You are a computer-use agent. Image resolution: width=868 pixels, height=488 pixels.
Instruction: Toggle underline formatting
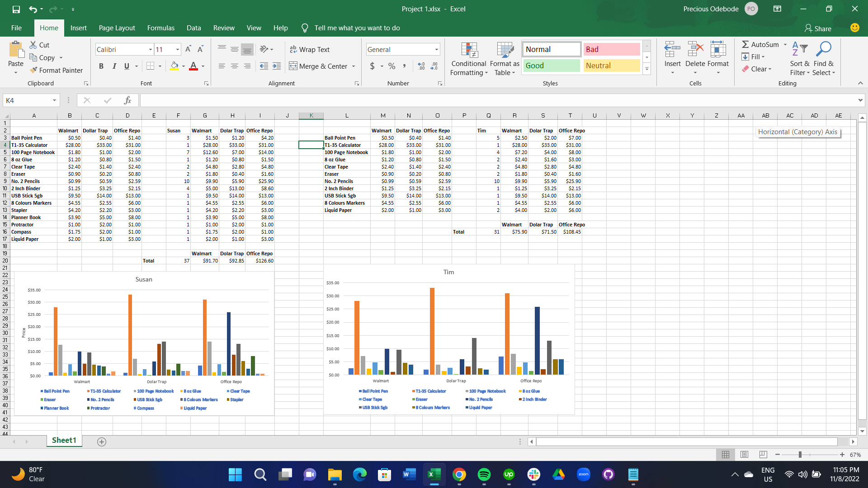tap(126, 66)
